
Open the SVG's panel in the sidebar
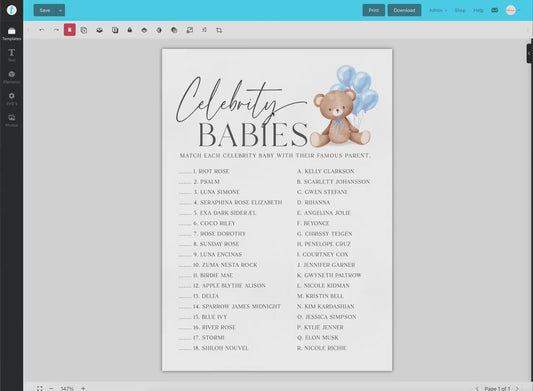click(x=12, y=99)
